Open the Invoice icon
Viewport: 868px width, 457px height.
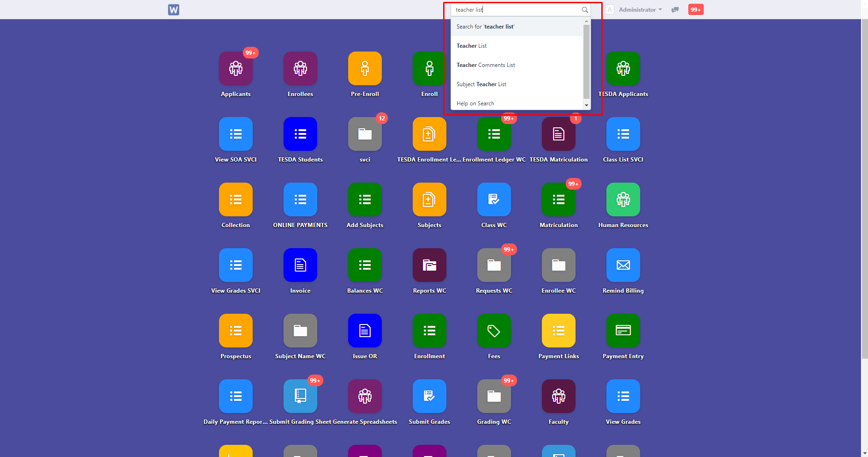tap(300, 265)
